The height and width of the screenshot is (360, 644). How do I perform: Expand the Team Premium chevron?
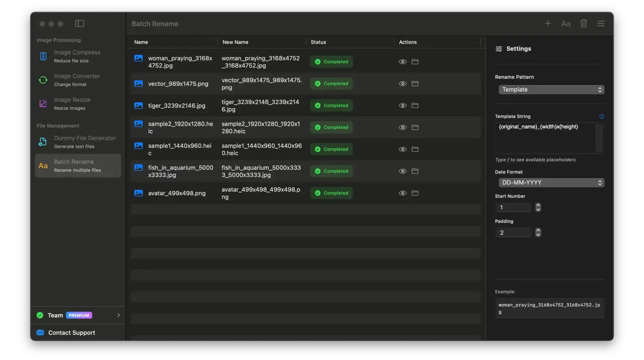pyautogui.click(x=118, y=315)
